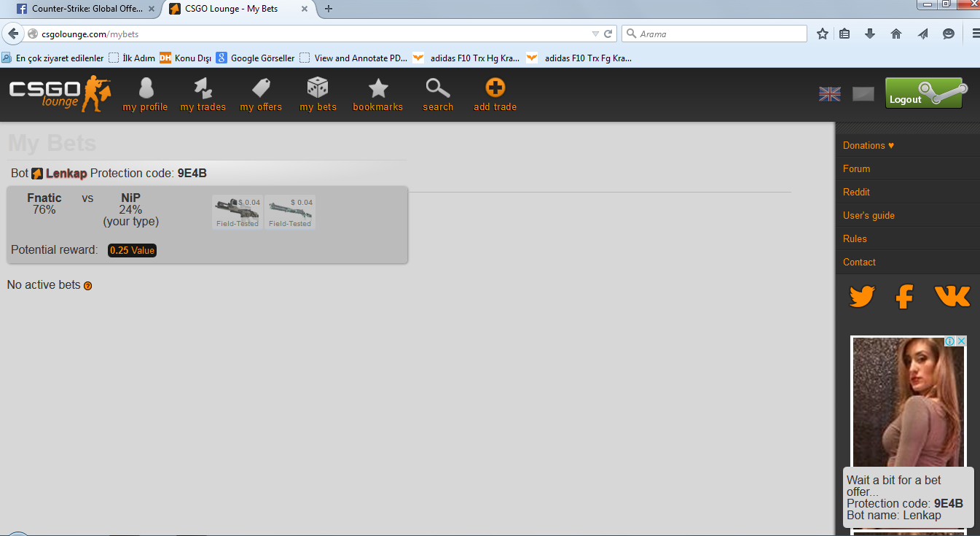Click the browser back arrow button
The height and width of the screenshot is (536, 980).
(12, 34)
